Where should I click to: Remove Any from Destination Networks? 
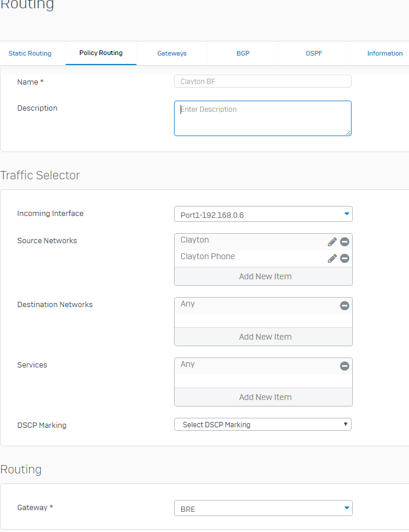pos(344,305)
